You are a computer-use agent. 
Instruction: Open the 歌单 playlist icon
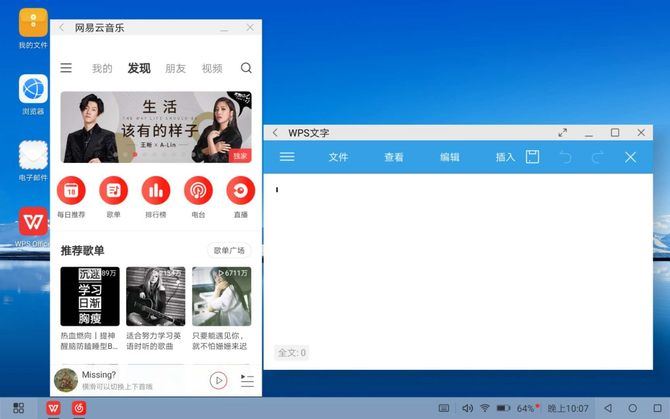[x=113, y=190]
